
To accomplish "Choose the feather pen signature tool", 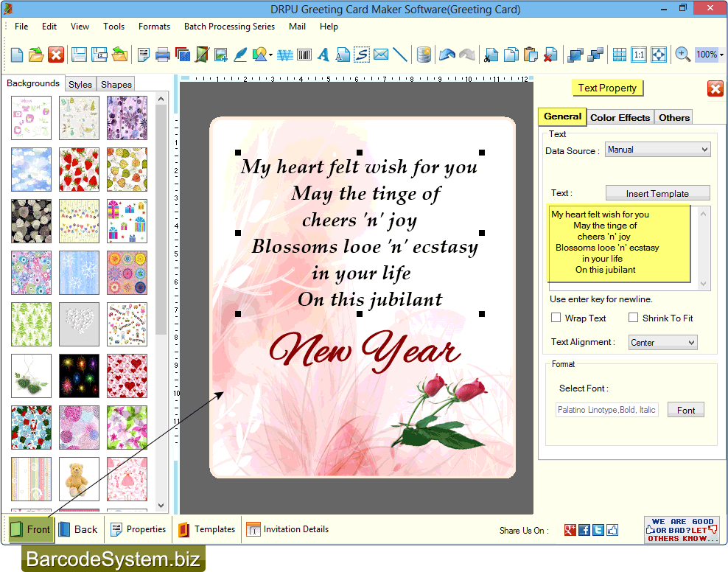I will tap(240, 55).
